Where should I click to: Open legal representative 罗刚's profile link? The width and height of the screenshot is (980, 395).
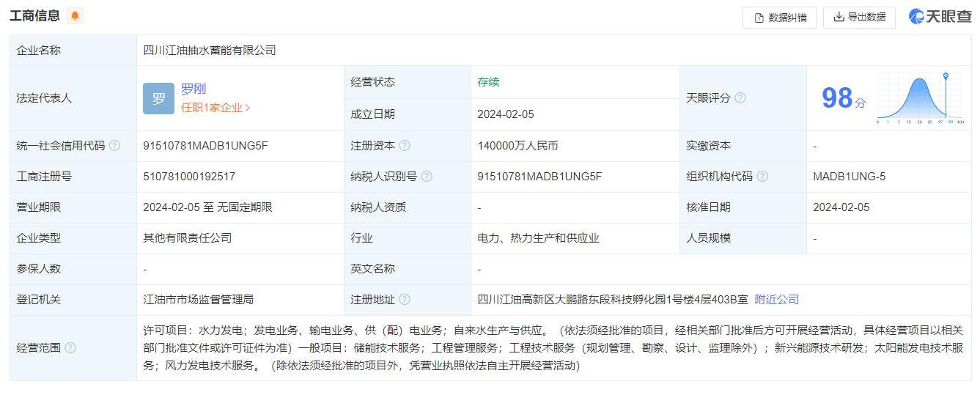(194, 89)
